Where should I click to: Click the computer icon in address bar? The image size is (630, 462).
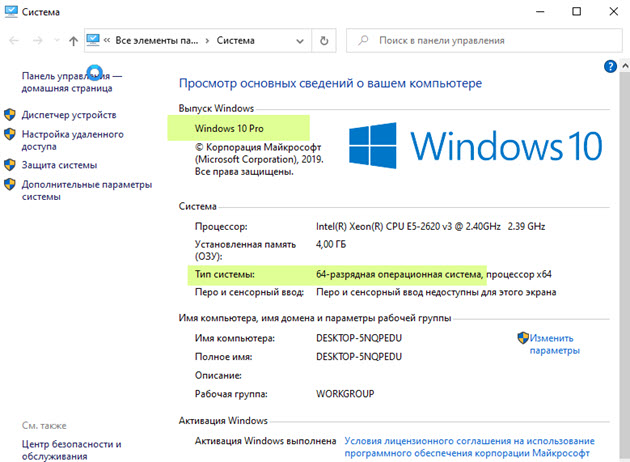tap(93, 40)
